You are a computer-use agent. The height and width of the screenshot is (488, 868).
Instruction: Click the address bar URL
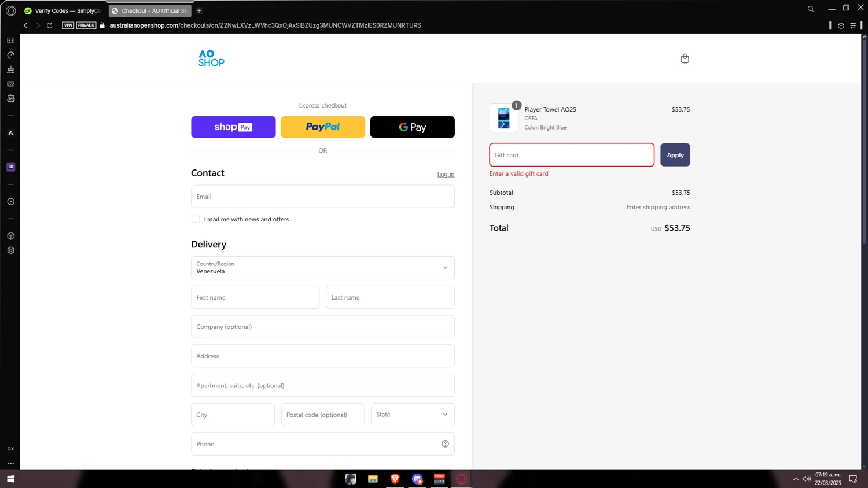click(265, 25)
